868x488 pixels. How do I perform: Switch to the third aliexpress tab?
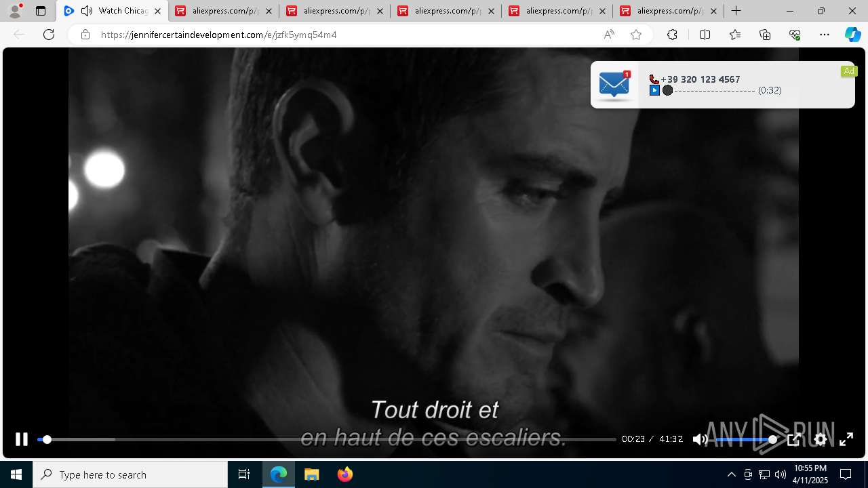(x=446, y=11)
